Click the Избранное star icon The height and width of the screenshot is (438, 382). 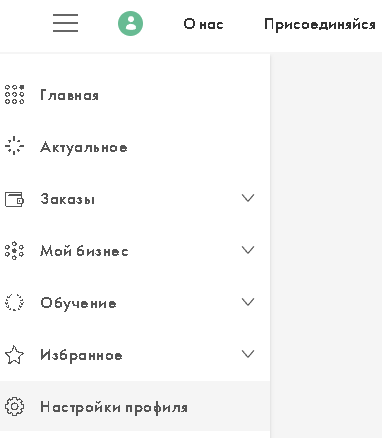[x=14, y=355]
